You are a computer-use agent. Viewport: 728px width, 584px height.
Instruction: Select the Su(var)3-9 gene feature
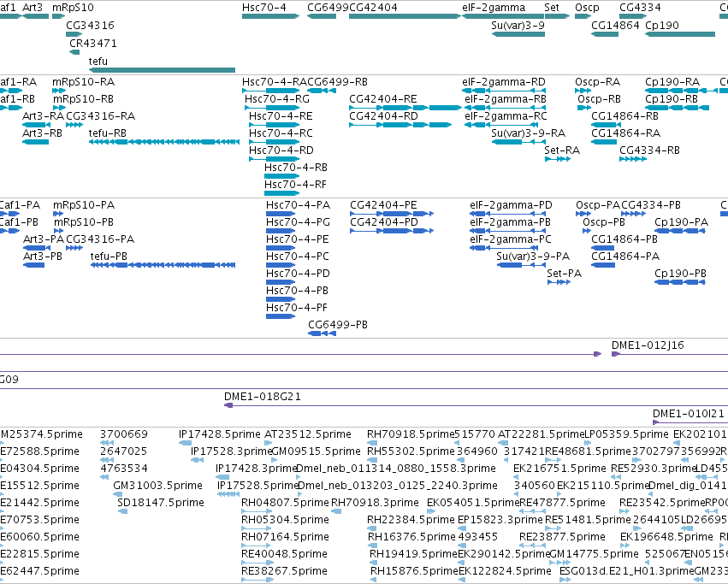pyautogui.click(x=518, y=34)
